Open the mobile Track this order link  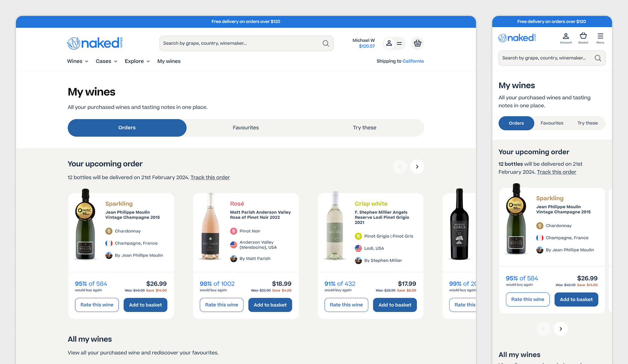(x=556, y=172)
